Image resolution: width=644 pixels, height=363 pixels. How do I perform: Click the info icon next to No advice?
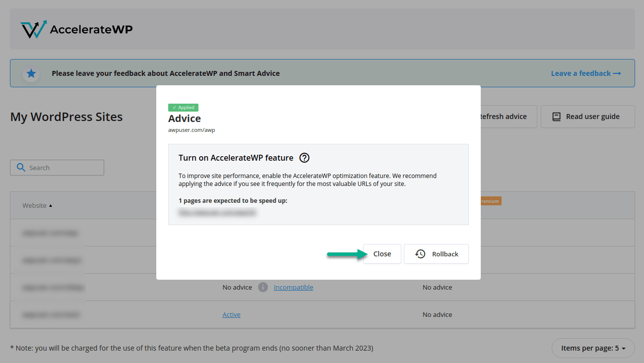click(x=262, y=287)
